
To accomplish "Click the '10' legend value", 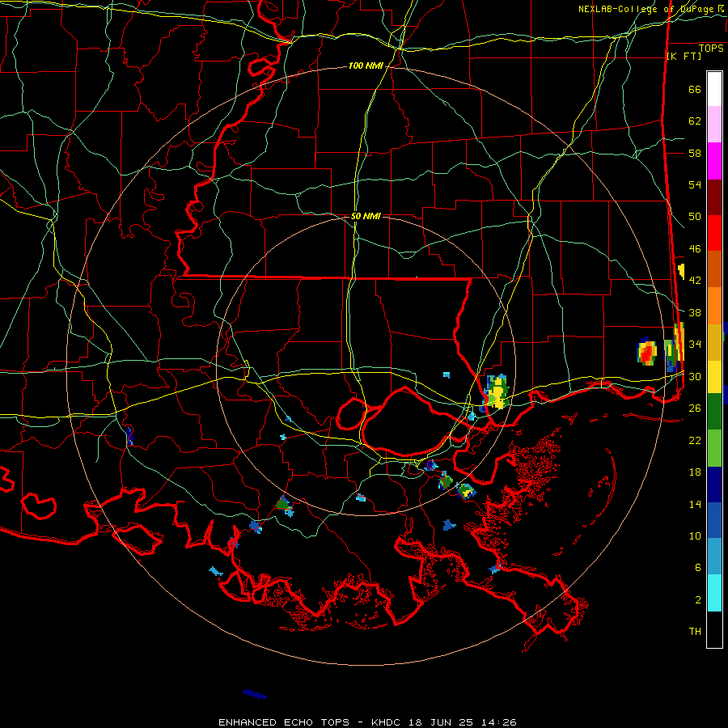I will pos(695,535).
